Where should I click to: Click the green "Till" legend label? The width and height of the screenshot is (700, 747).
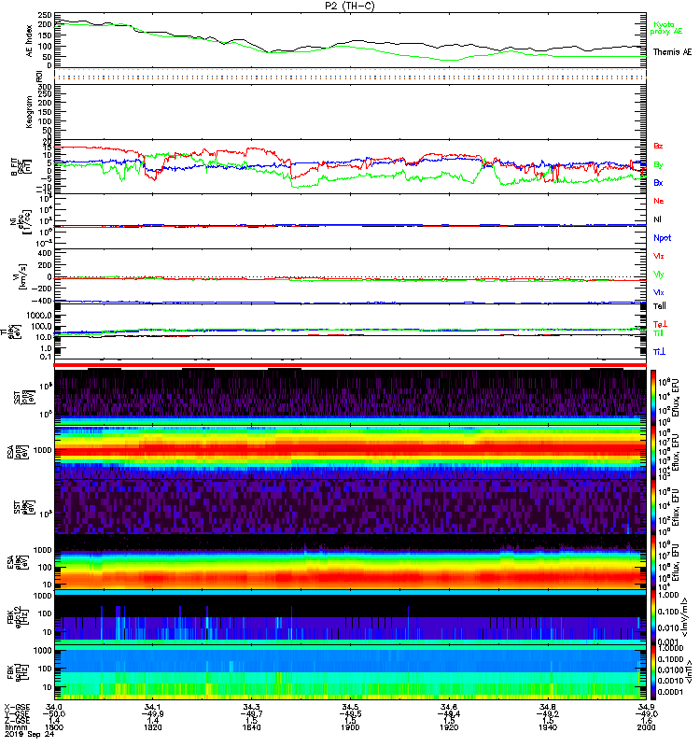(659, 333)
